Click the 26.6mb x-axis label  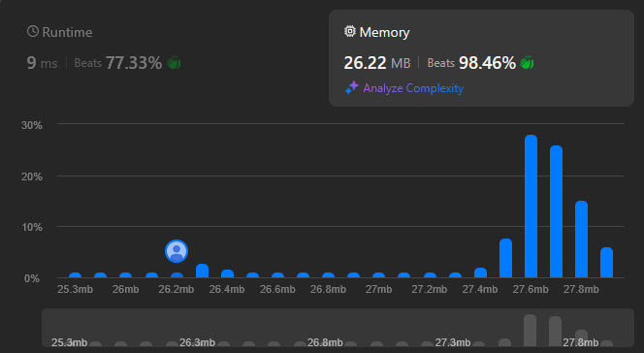(277, 289)
